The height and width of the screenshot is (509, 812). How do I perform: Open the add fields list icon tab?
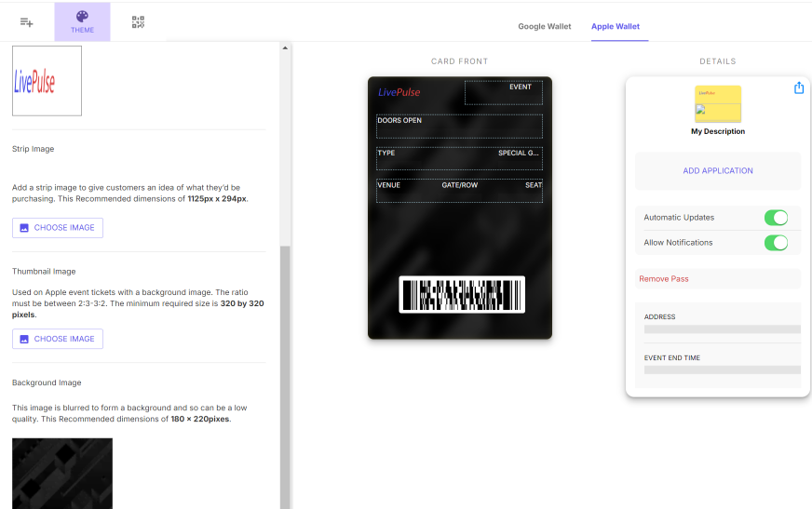pos(26,22)
